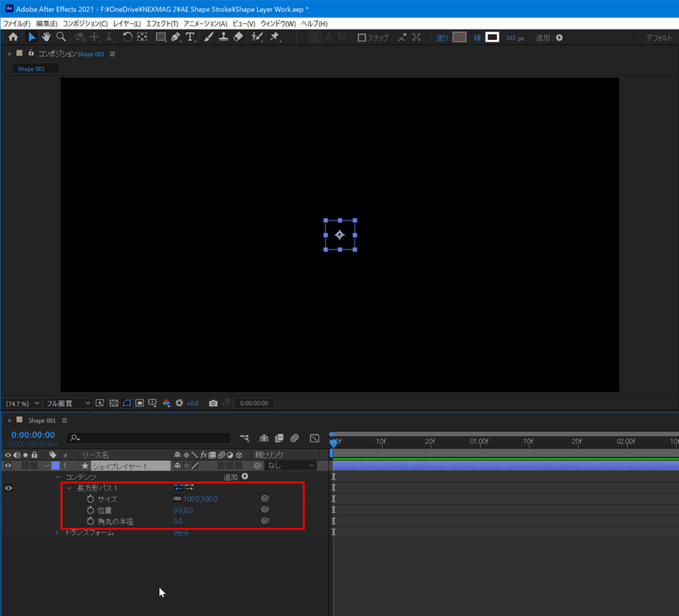
Task: Toggle region of interest button
Action: pyautogui.click(x=140, y=403)
